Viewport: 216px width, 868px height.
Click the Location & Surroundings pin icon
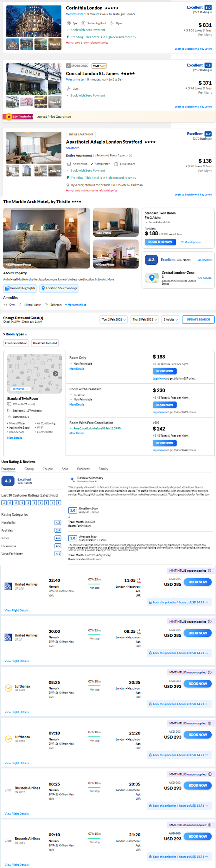point(43,288)
